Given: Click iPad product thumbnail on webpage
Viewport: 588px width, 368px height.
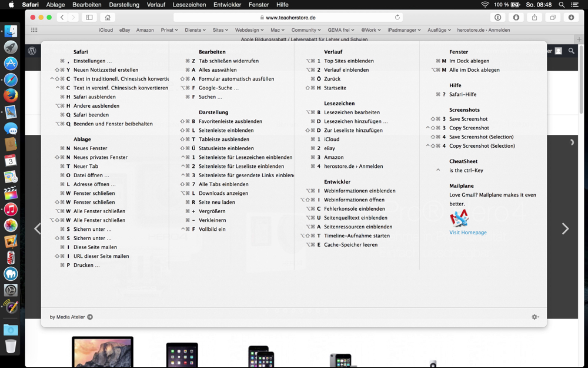Looking at the screenshot, I should (182, 355).
